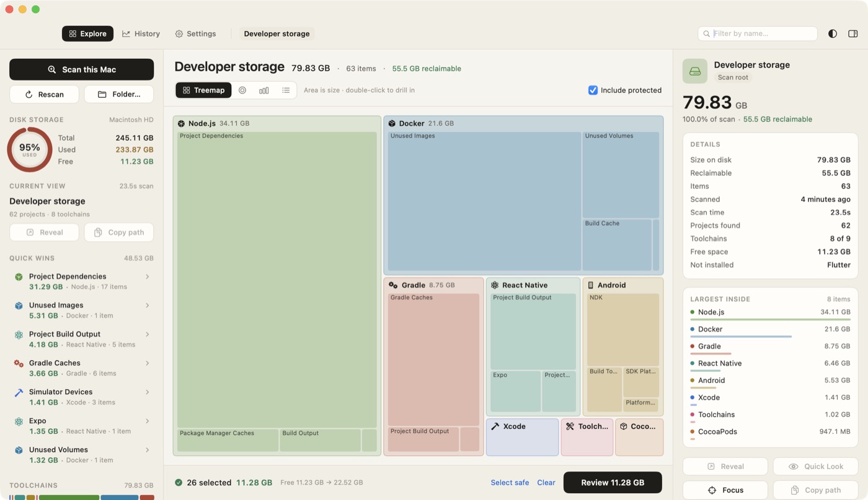Click the Gradle Caches gears icon
Screen dimensions: 868x500
coord(19,364)
